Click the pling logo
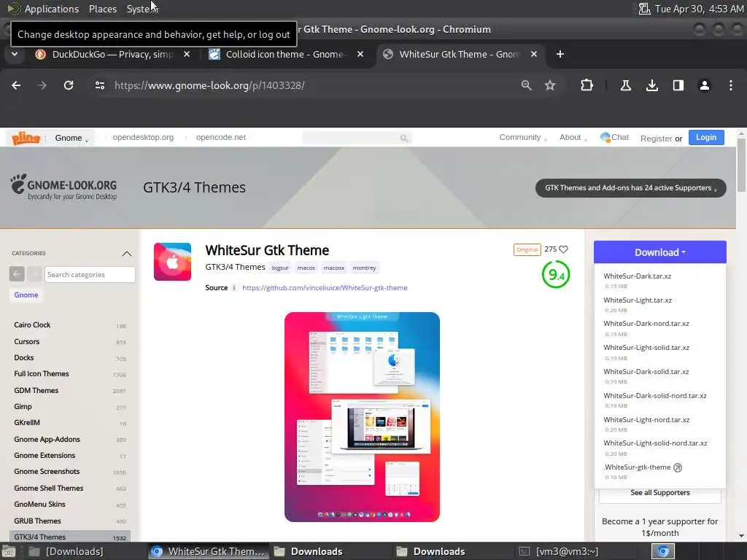The width and height of the screenshot is (747, 560). pos(26,138)
